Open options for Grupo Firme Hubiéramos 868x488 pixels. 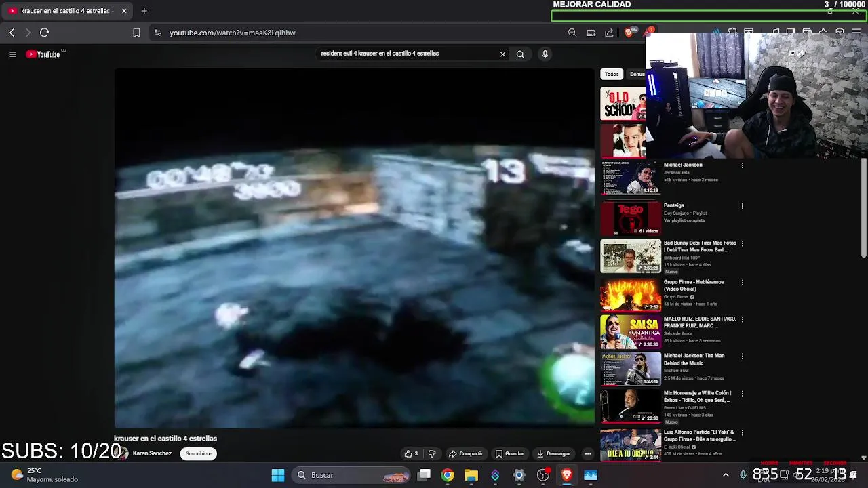coord(743,283)
